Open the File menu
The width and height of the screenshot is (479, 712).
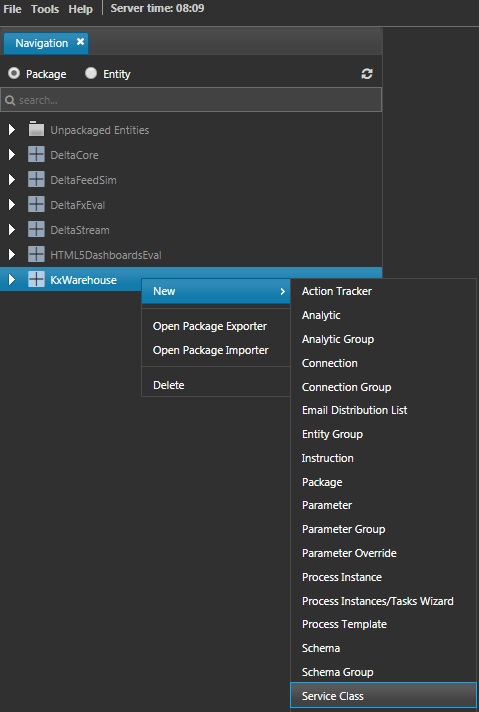tap(12, 9)
